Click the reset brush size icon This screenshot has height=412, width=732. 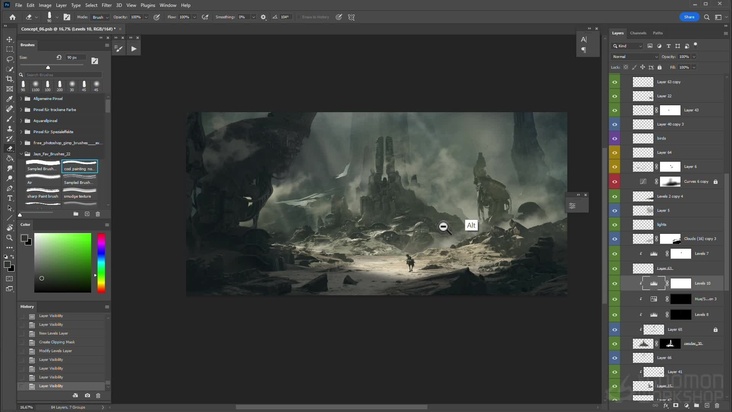[x=59, y=57]
